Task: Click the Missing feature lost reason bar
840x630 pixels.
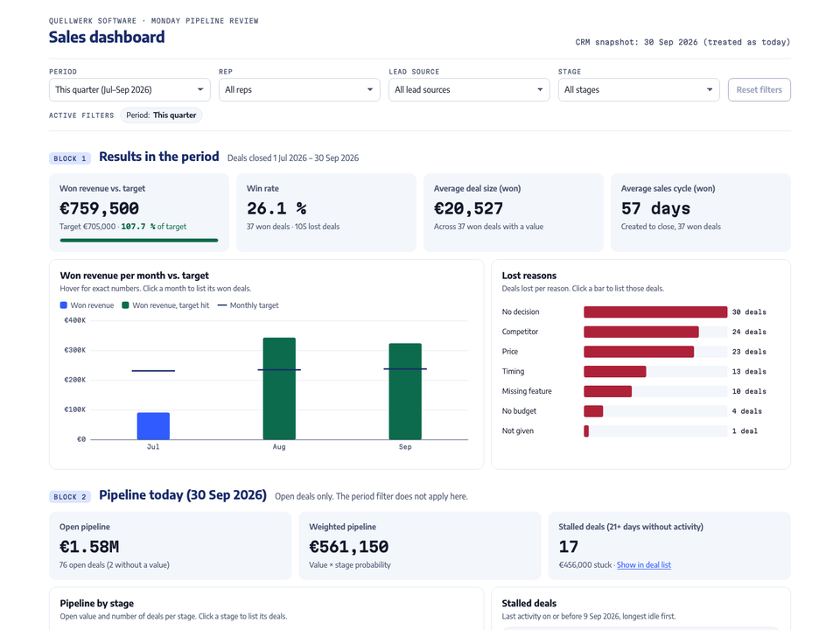Action: coord(607,391)
